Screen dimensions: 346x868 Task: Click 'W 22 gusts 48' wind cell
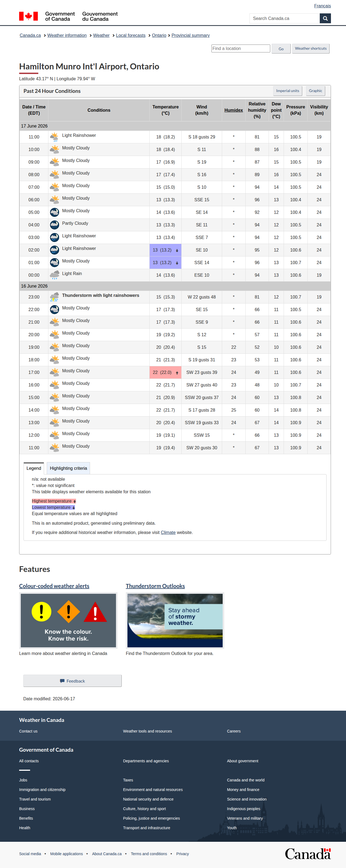pyautogui.click(x=202, y=297)
